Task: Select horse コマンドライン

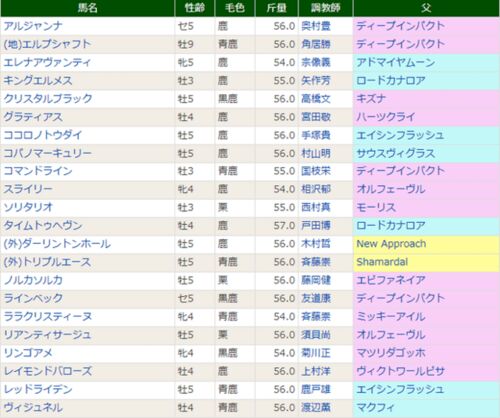Action: 38,171
